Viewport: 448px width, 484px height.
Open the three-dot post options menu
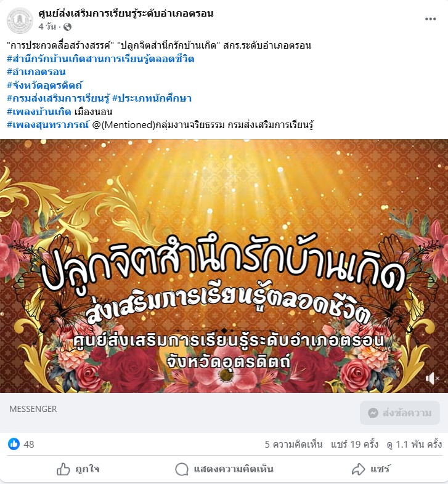coord(430,19)
